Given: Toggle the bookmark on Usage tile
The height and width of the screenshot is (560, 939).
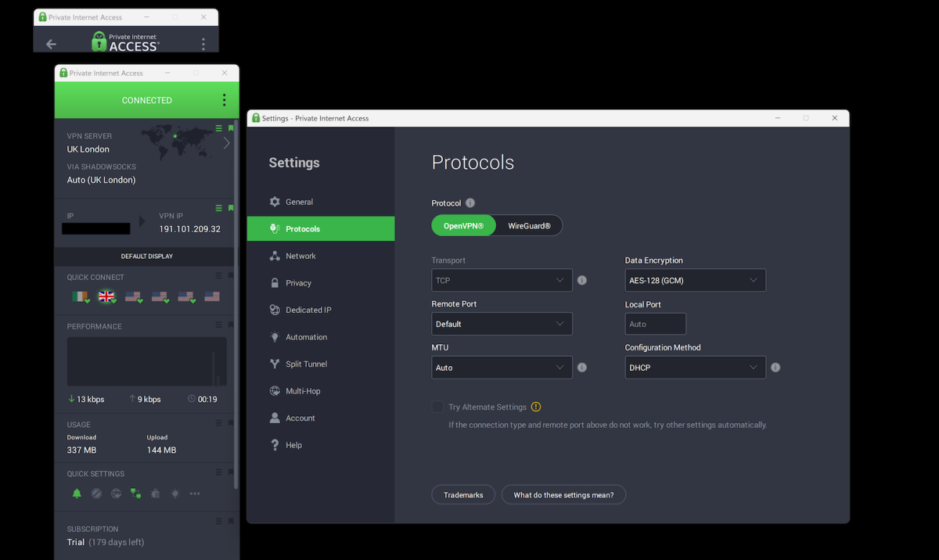Looking at the screenshot, I should tap(230, 423).
